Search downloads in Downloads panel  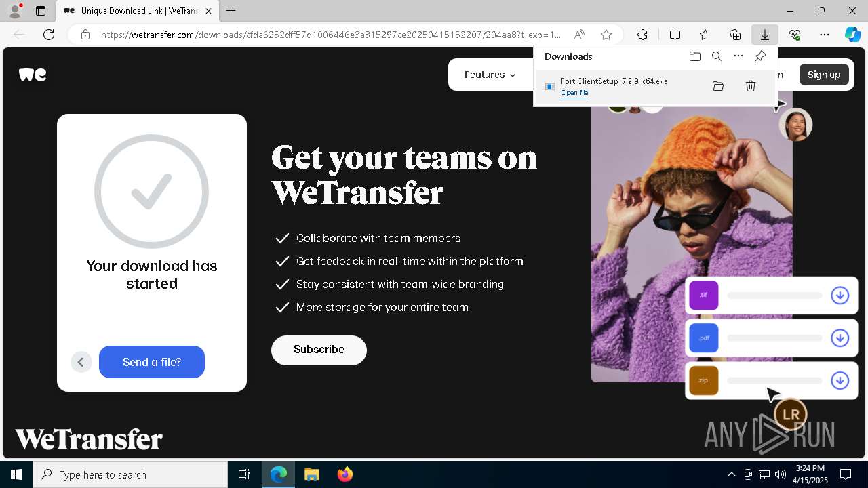[717, 56]
